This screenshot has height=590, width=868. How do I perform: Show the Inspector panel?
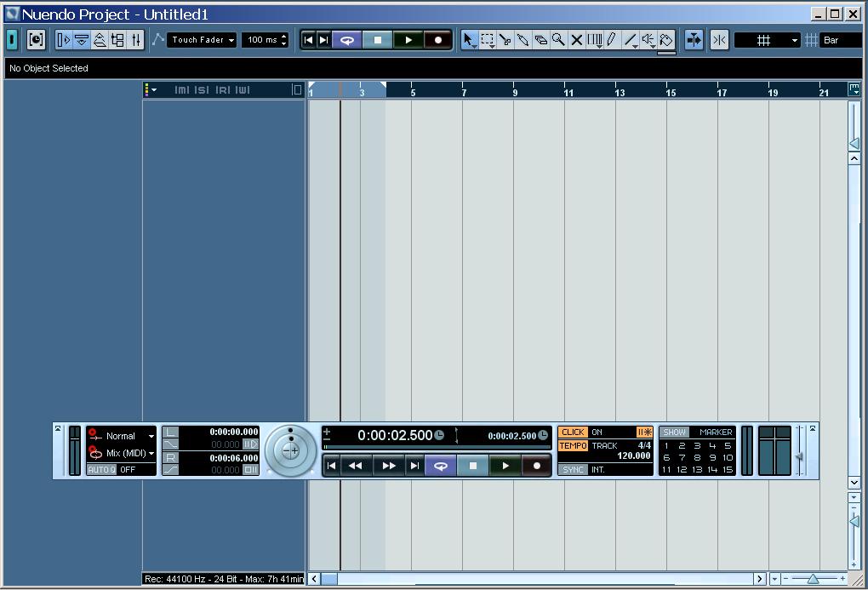64,40
